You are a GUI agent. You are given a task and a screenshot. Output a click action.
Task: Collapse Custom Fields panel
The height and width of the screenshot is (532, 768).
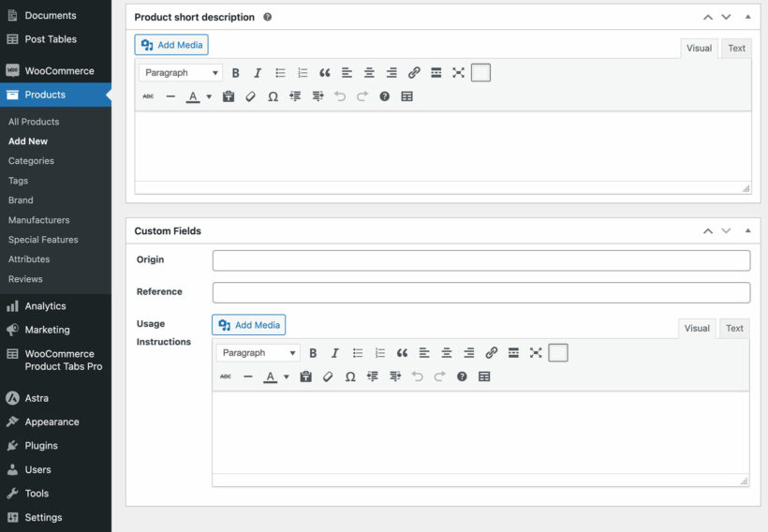[748, 230]
